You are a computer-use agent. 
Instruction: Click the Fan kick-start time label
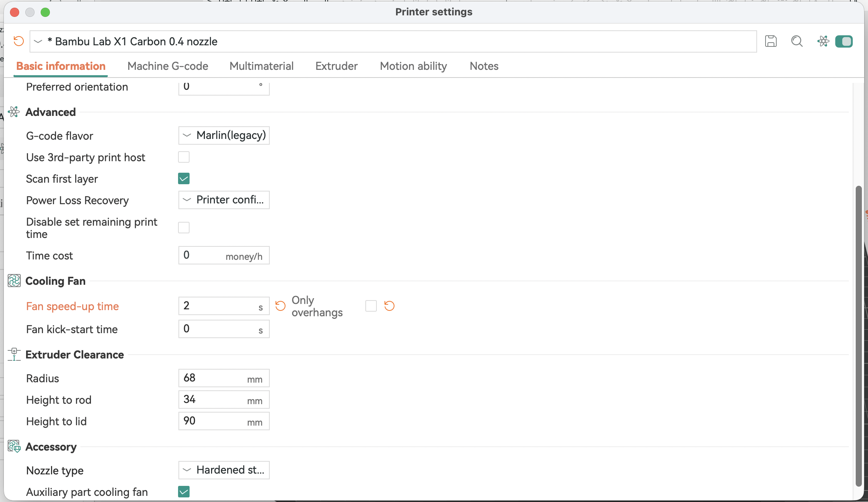point(72,329)
